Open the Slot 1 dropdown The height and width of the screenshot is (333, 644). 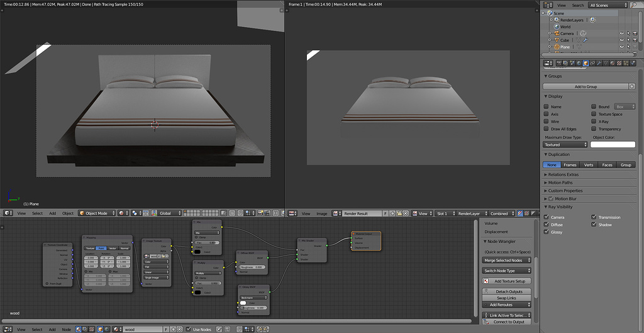coord(446,213)
